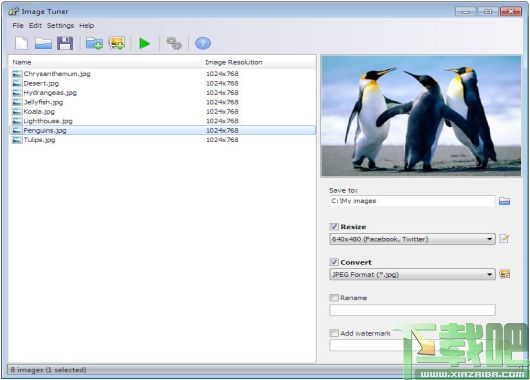The width and height of the screenshot is (530, 380).
Task: Open the Convert format options icon
Action: click(504, 274)
